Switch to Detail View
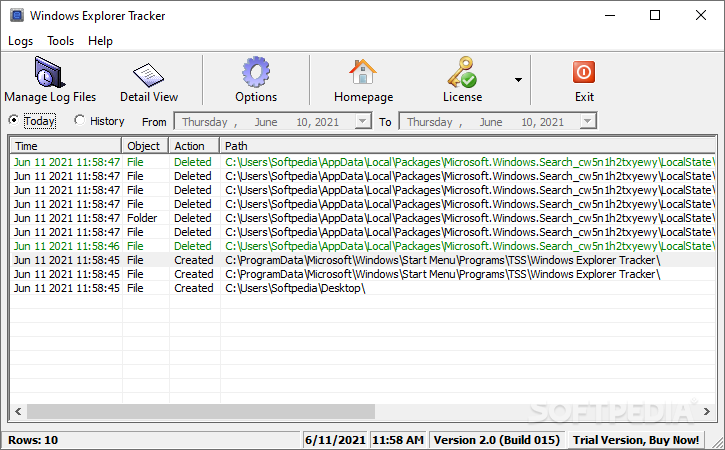 pyautogui.click(x=149, y=80)
